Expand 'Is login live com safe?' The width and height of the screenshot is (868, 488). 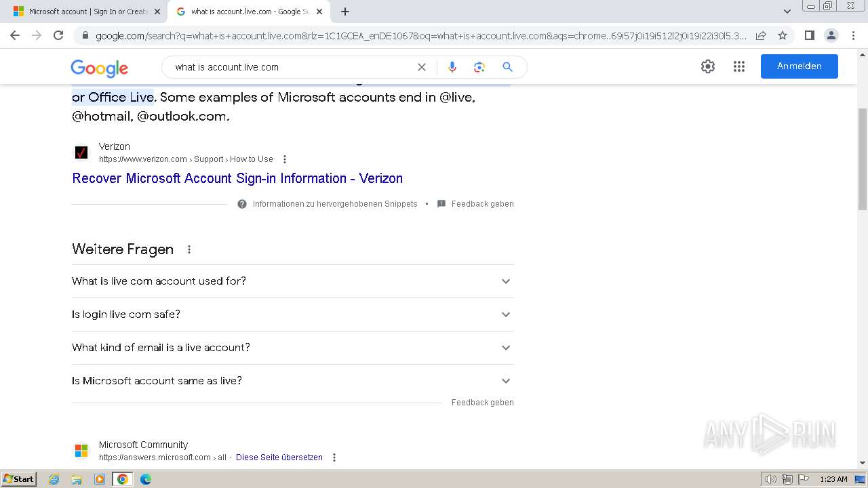293,314
